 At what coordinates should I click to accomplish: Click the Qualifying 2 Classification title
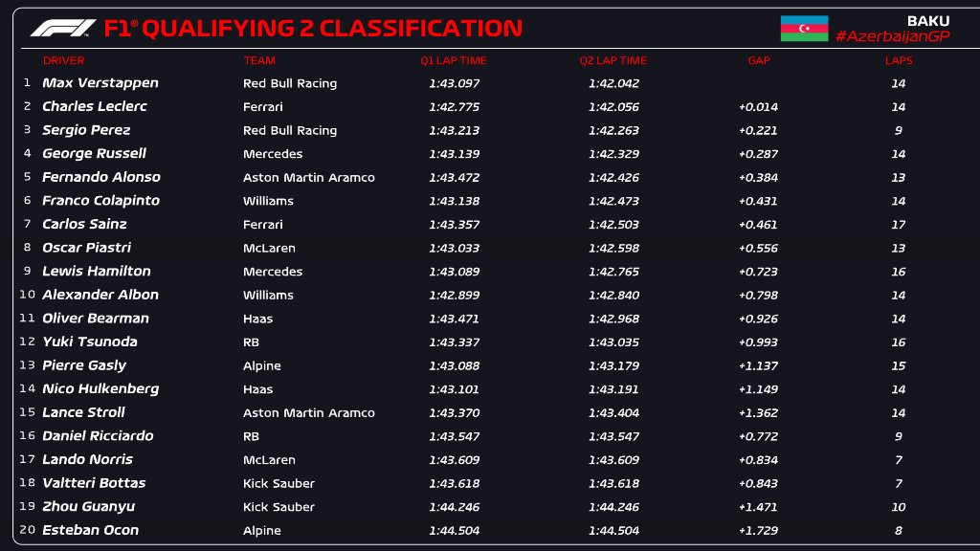pos(313,29)
